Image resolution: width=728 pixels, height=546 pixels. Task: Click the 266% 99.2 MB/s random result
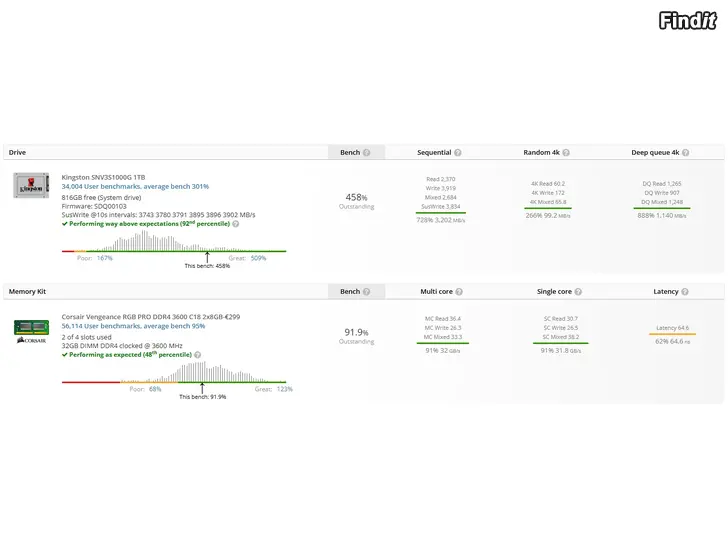pos(548,215)
